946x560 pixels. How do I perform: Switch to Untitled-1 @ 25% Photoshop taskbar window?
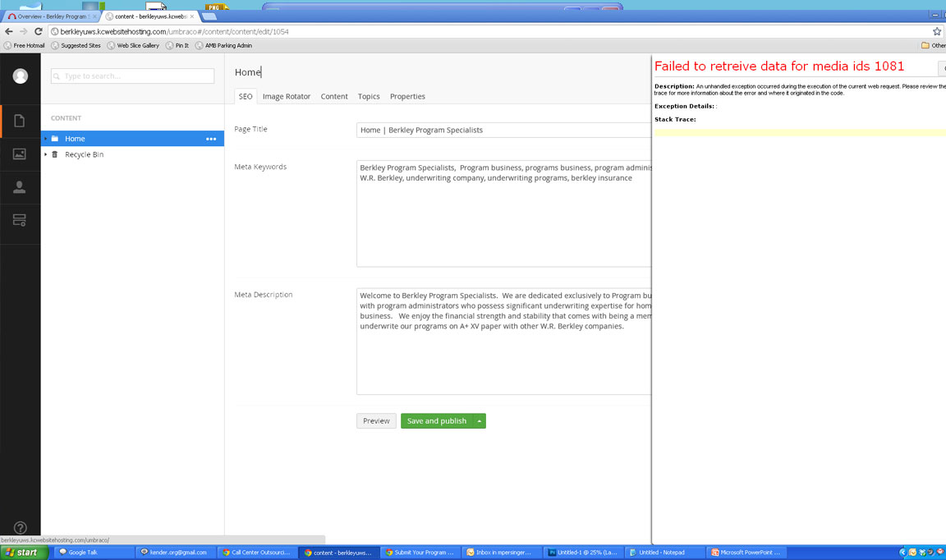583,553
